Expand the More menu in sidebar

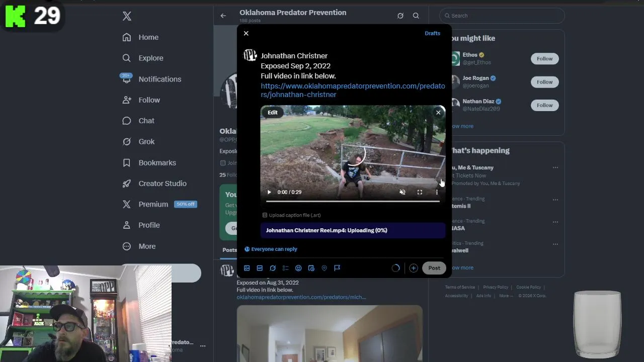coord(139,246)
